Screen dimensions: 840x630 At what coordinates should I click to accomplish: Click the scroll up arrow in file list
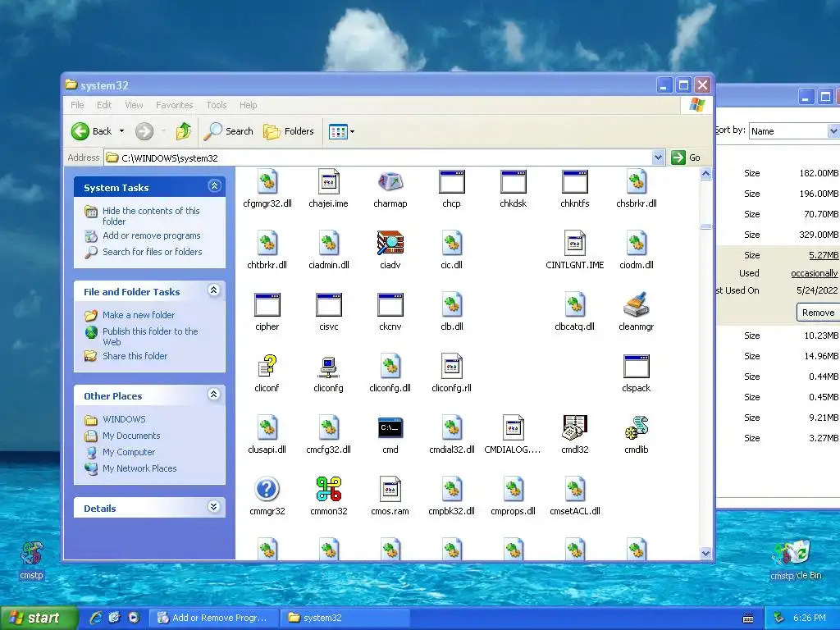(x=705, y=174)
